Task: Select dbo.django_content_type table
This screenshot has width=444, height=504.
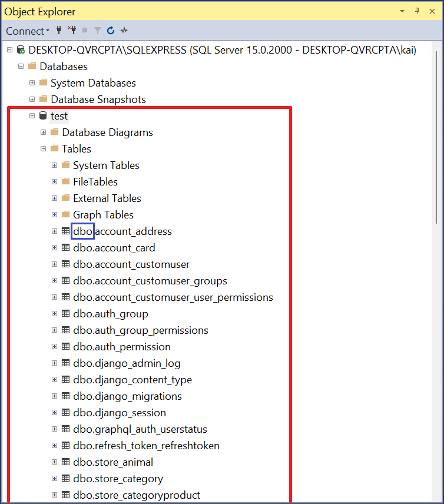Action: (132, 380)
